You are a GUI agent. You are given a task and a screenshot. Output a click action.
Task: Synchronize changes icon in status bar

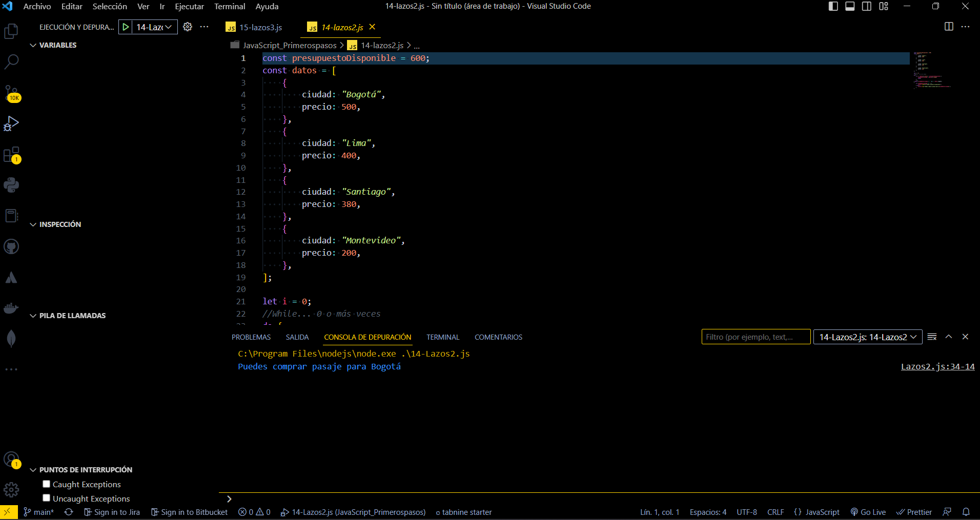click(69, 512)
